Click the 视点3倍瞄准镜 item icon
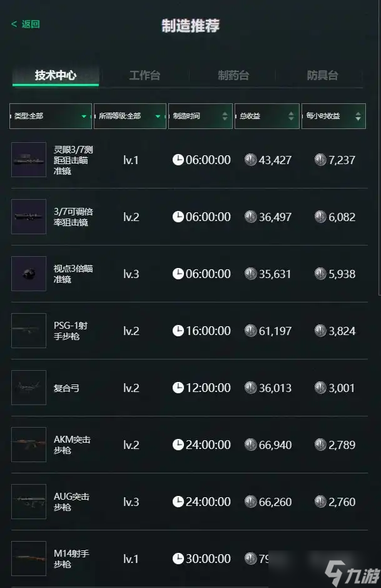This screenshot has width=381, height=588. coord(29,274)
